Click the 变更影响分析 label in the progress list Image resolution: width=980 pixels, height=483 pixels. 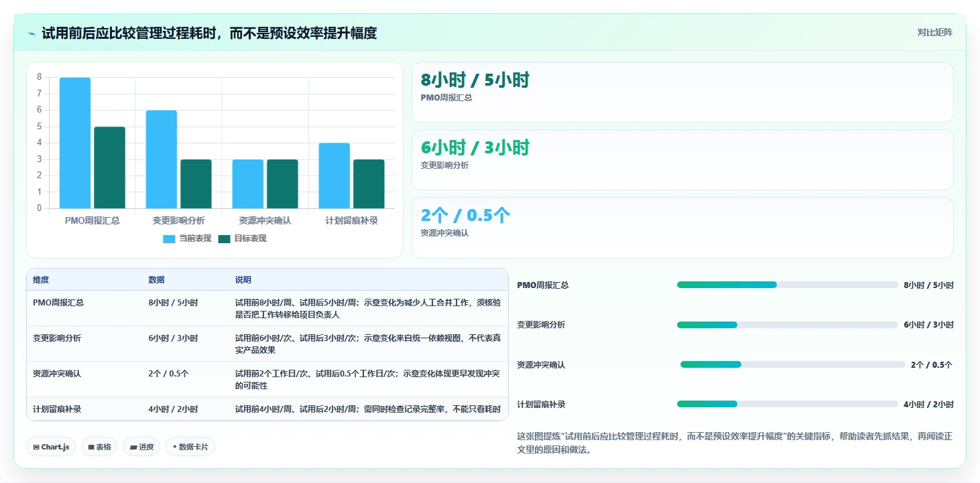[542, 325]
